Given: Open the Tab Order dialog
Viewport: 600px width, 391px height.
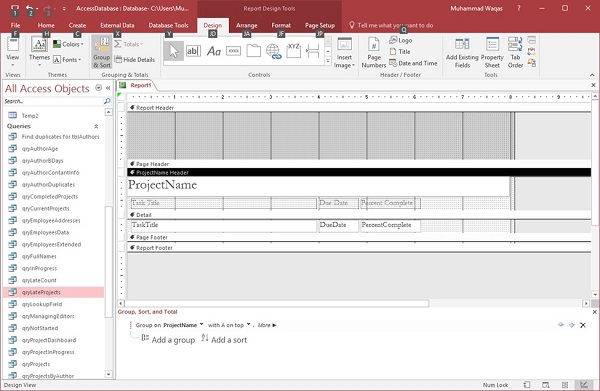Looking at the screenshot, I should (515, 53).
